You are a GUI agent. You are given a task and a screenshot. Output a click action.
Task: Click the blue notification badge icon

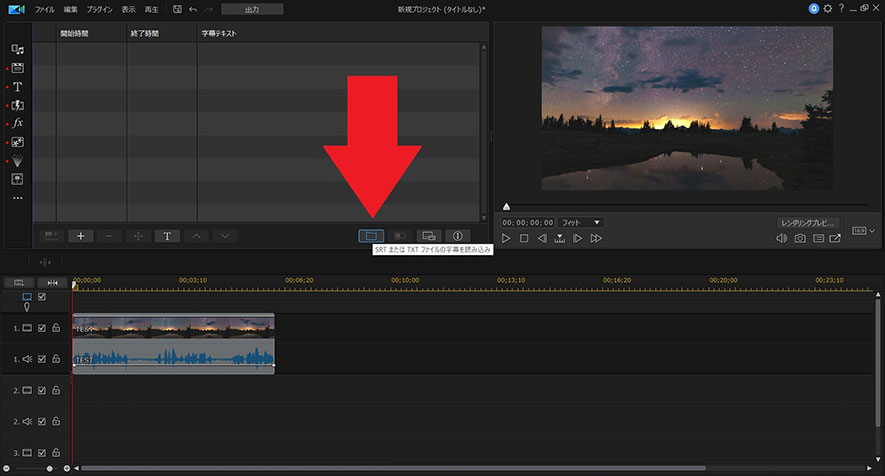pyautogui.click(x=814, y=8)
